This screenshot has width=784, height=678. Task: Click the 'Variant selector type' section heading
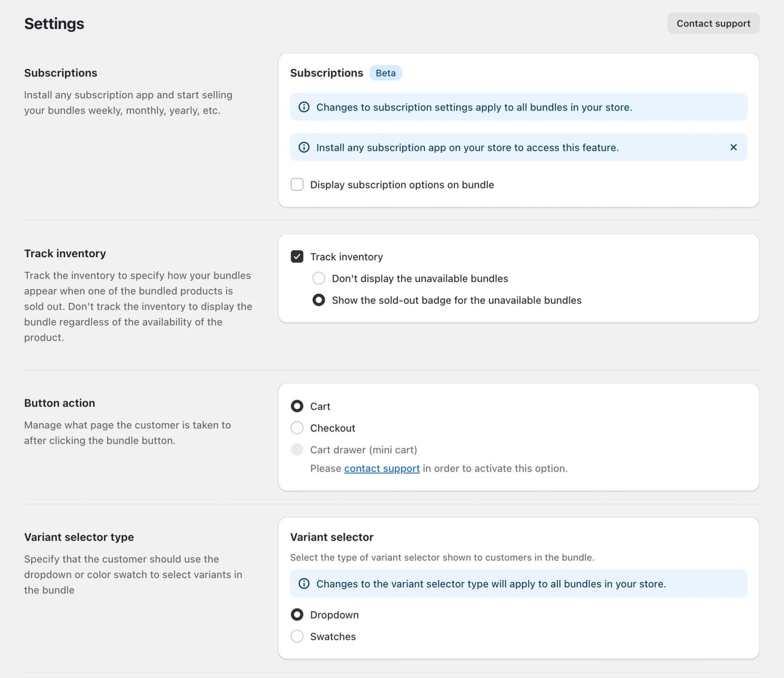point(79,537)
